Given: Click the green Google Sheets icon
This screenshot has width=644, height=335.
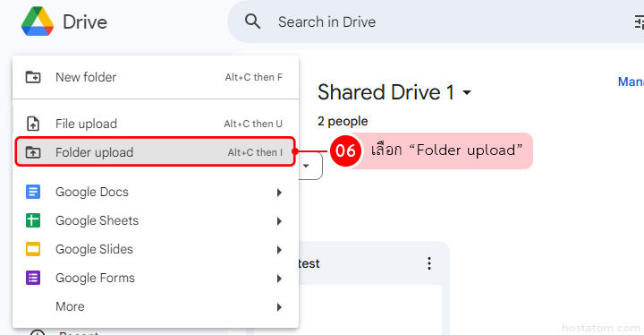Looking at the screenshot, I should click(x=33, y=220).
